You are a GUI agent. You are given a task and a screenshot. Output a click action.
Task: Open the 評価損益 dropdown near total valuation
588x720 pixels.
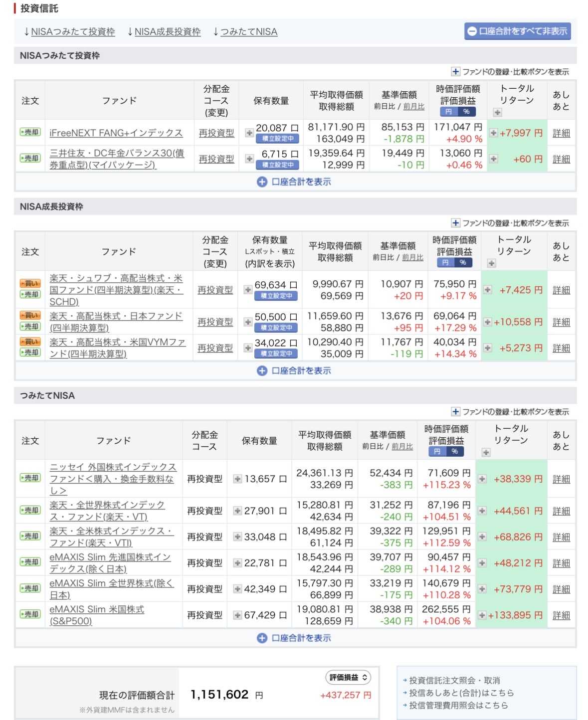coord(348,677)
